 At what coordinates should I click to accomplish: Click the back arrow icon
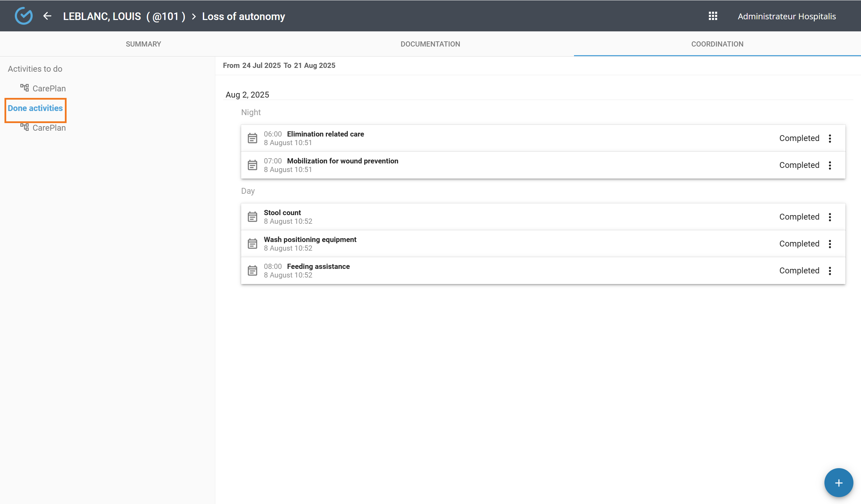pyautogui.click(x=47, y=16)
